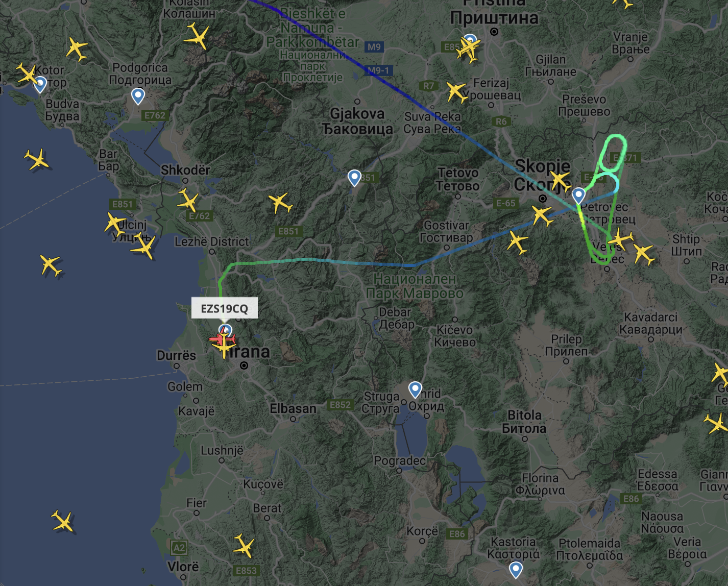
Task: Select the yellow aircraft near Ferizaj
Action: coord(456,92)
